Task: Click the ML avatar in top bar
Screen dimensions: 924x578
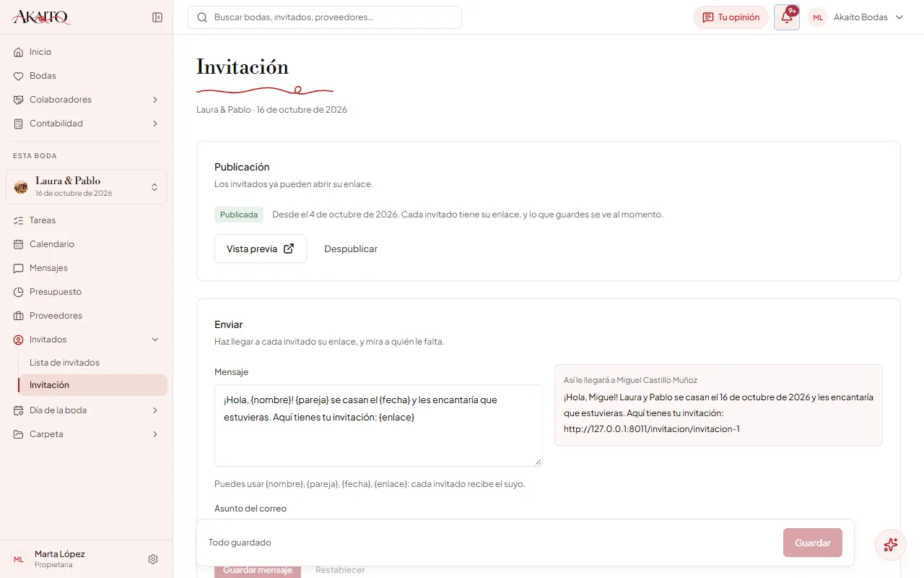Action: pos(818,17)
